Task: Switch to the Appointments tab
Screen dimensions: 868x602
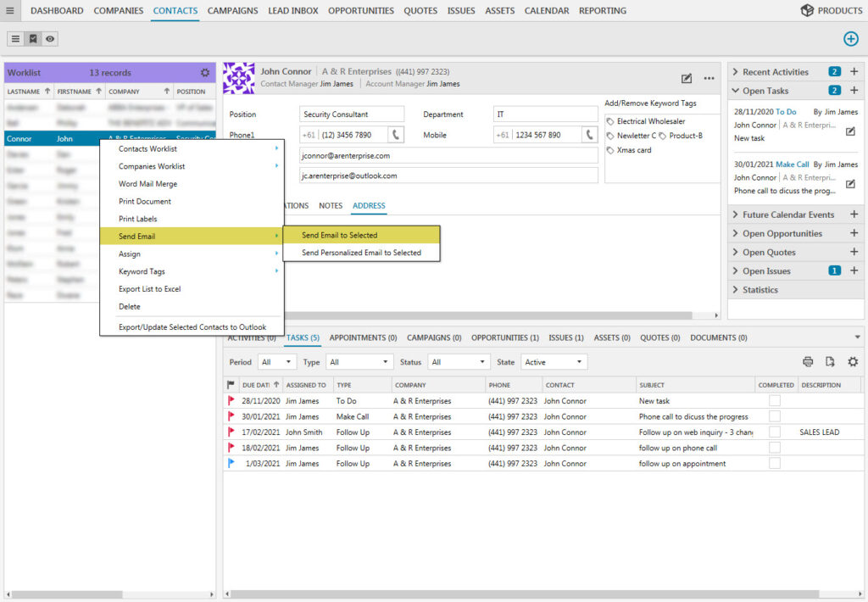Action: [x=363, y=337]
